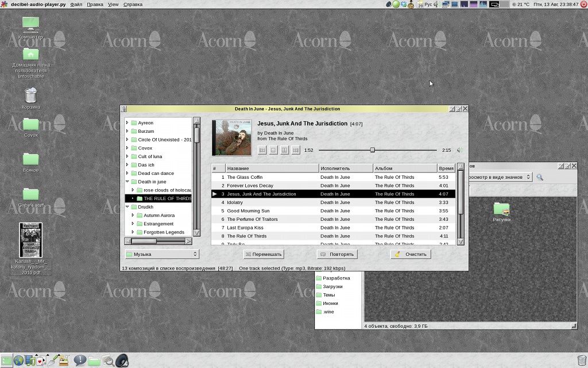Shuffle playlist with Перемешать button
The width and height of the screenshot is (588, 368).
[x=264, y=254]
